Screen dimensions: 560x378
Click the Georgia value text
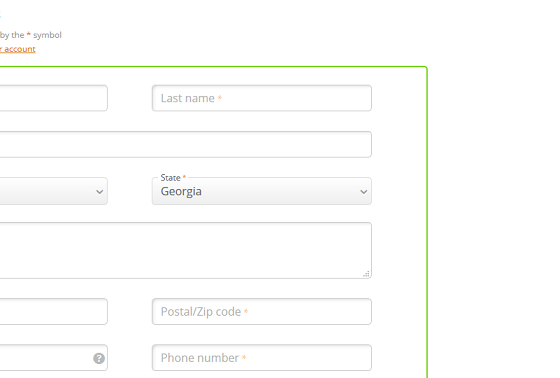coord(181,192)
